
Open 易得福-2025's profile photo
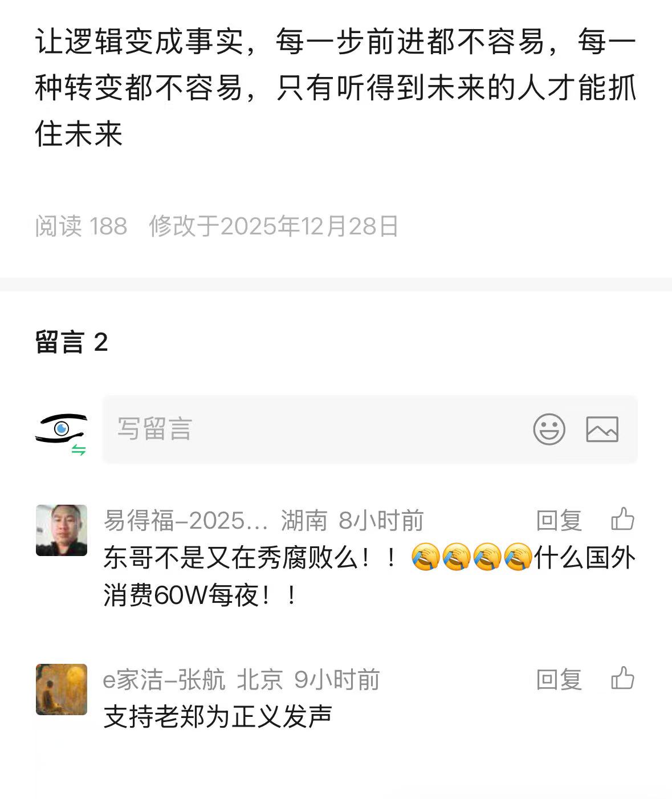click(x=62, y=530)
